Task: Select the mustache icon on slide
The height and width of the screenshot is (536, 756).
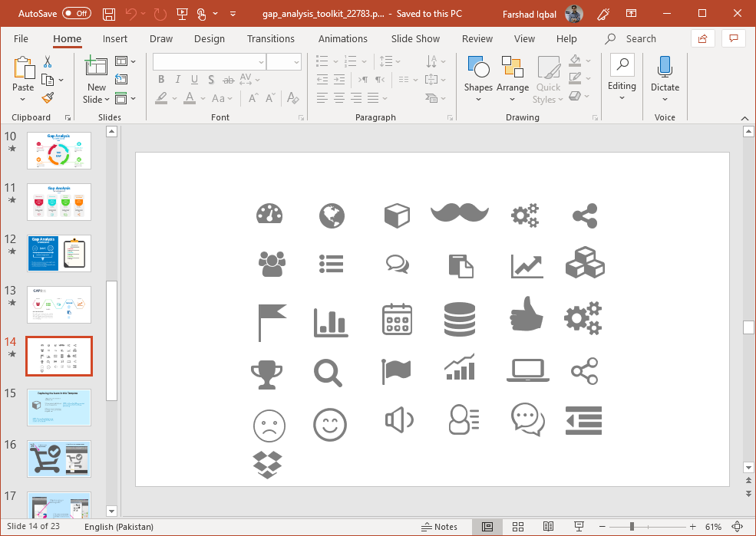Action: click(460, 212)
